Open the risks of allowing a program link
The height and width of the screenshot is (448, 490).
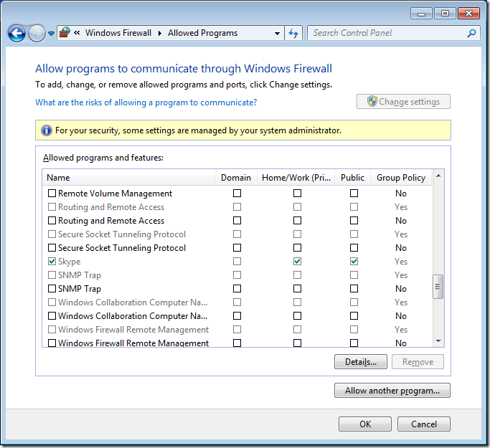146,103
